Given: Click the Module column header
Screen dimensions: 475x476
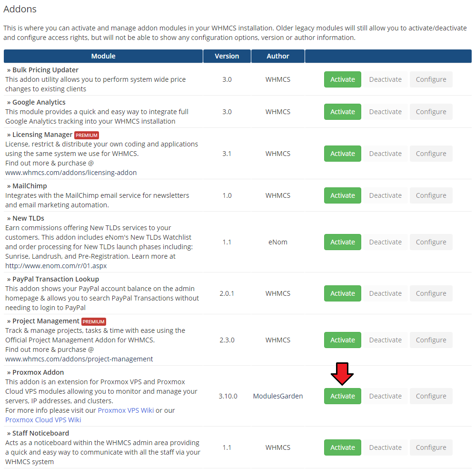Looking at the screenshot, I should point(103,56).
